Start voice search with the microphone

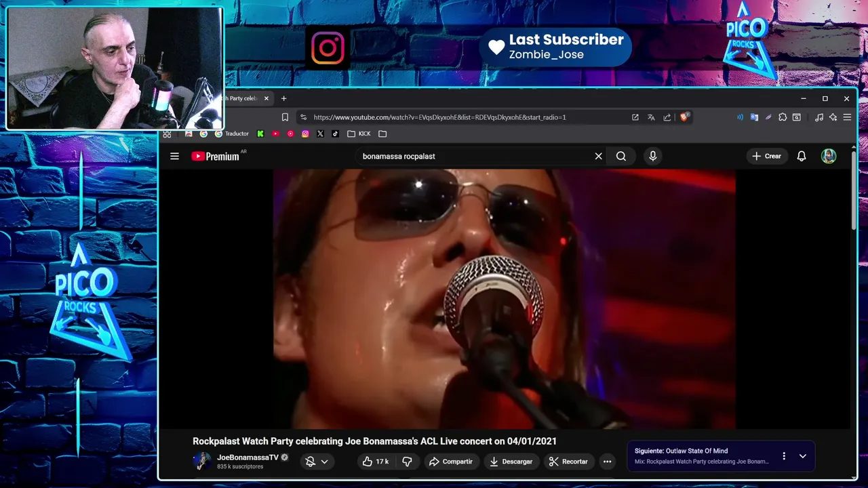(652, 156)
